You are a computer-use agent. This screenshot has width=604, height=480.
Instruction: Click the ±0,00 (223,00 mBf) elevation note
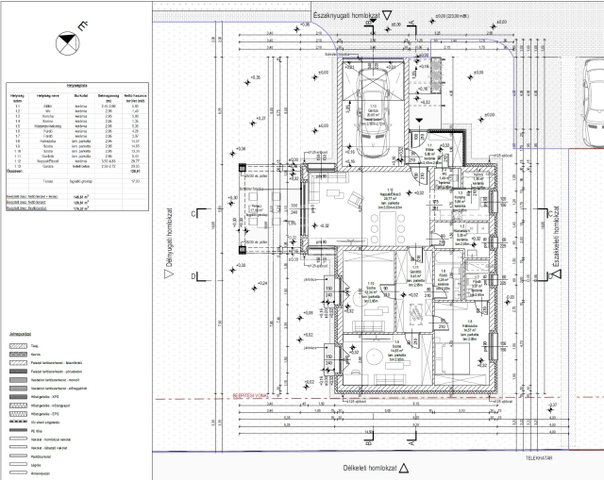pyautogui.click(x=453, y=16)
